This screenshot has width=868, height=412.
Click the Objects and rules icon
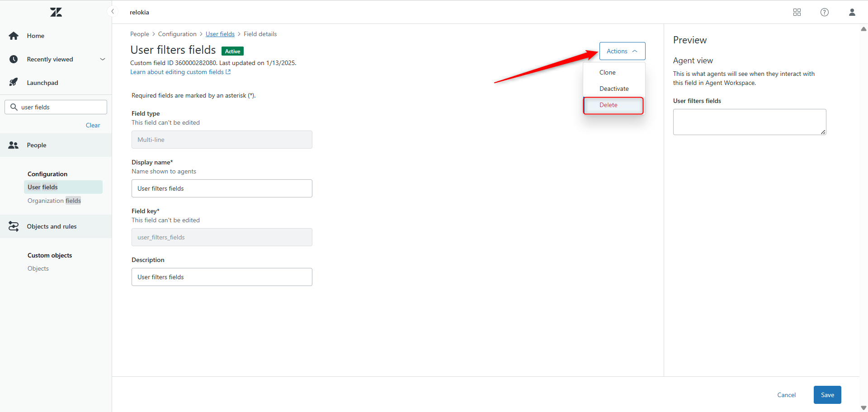[x=14, y=226]
